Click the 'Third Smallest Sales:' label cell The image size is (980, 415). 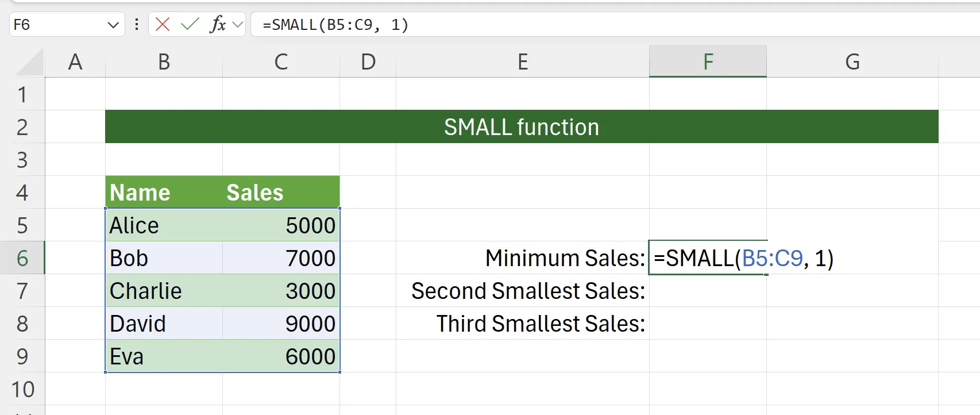coord(523,324)
